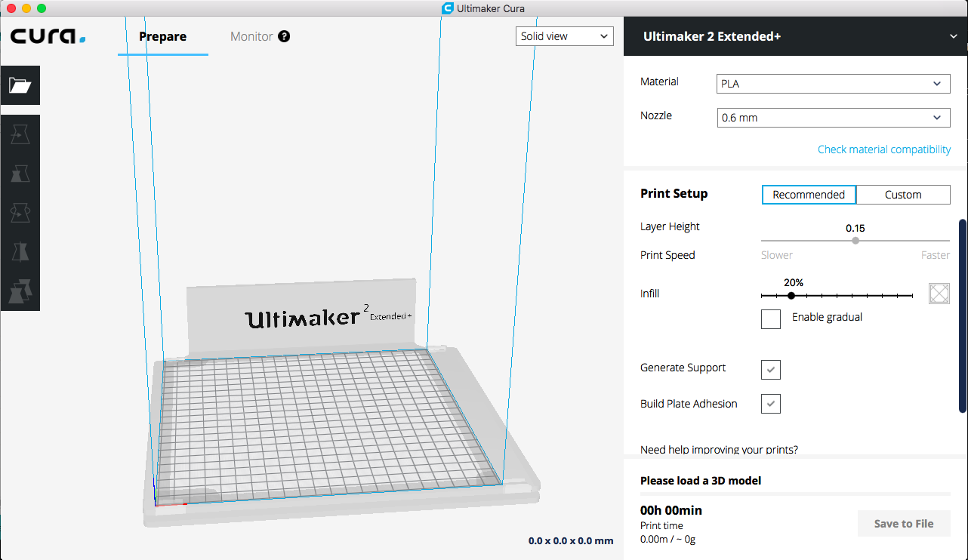The image size is (968, 560).
Task: Select the Scale tool in left toolbar
Action: coord(20,174)
